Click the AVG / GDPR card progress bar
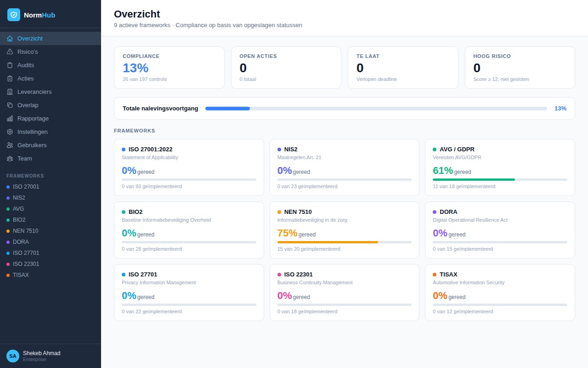588x368 pixels. pyautogui.click(x=500, y=179)
